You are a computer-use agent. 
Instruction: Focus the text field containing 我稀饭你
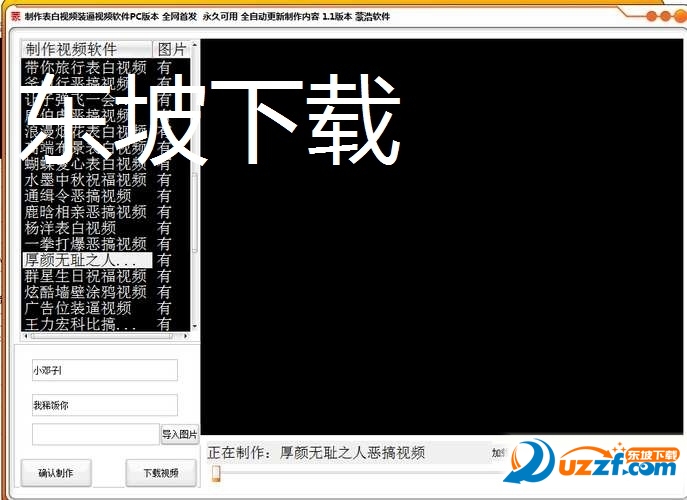coord(105,405)
